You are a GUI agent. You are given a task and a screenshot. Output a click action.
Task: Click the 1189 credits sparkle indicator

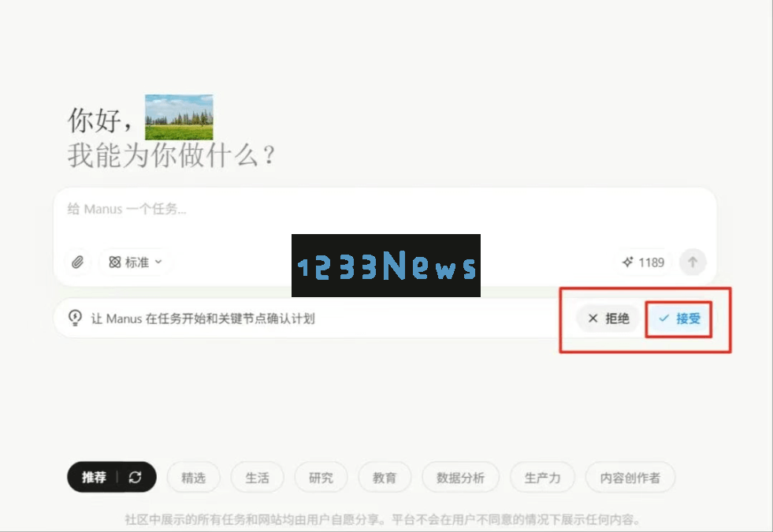coord(643,262)
